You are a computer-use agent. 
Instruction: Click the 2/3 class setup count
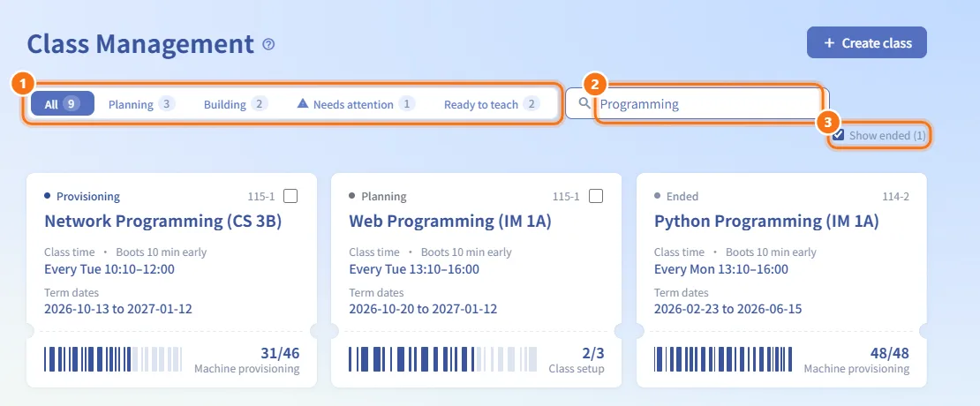pos(592,353)
